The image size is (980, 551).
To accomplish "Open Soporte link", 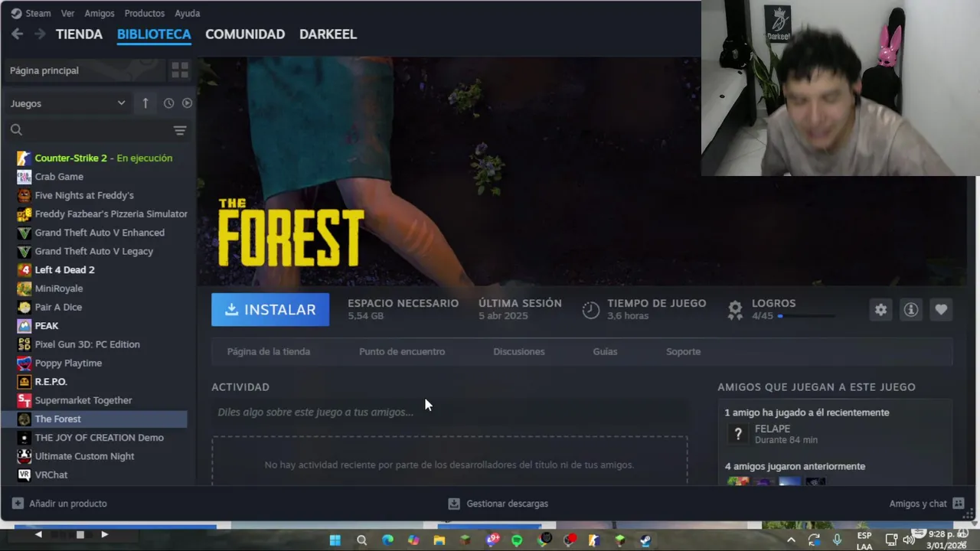I will pos(683,351).
